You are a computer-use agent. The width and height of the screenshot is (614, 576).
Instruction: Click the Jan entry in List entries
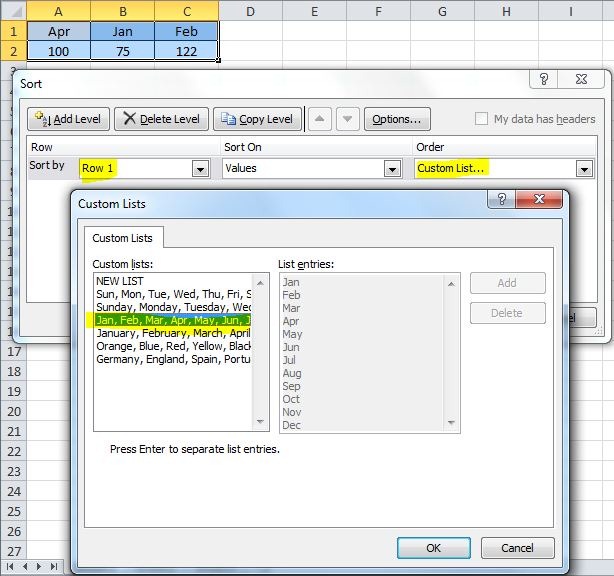pyautogui.click(x=291, y=282)
